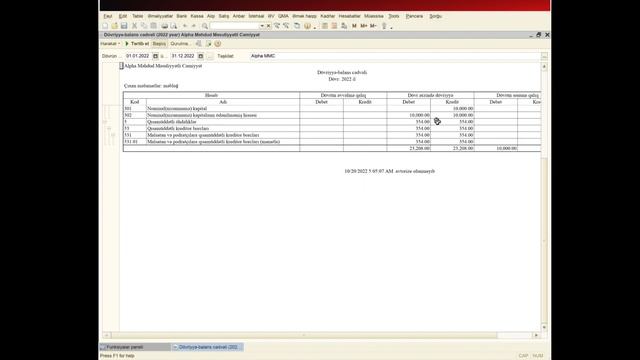Viewport: 640px width, 360px height.
Task: Click the Cut scissors icon
Action: [x=134, y=26]
